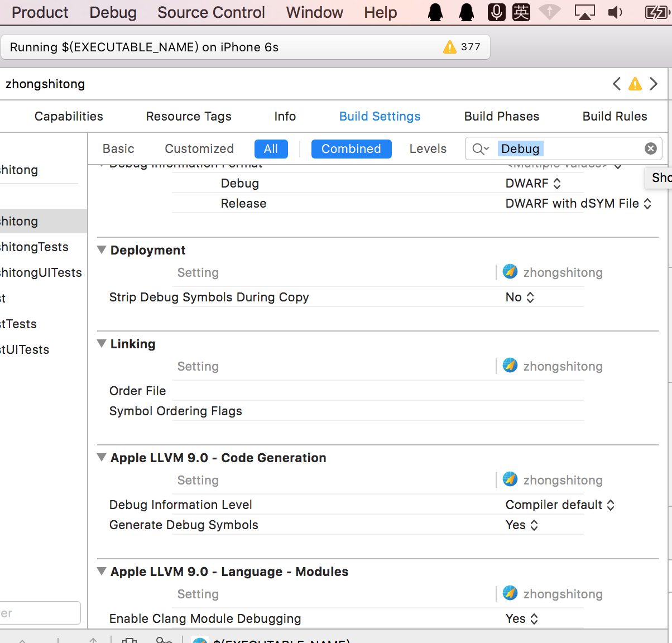This screenshot has width=672, height=643.
Task: Click the search magnifier filter icon
Action: pos(480,149)
